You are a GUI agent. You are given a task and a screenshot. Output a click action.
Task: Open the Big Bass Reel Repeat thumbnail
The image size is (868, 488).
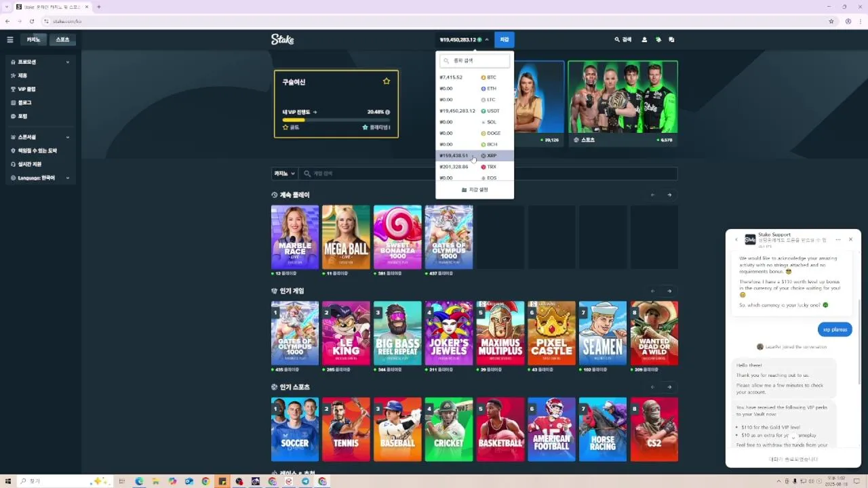coord(397,333)
